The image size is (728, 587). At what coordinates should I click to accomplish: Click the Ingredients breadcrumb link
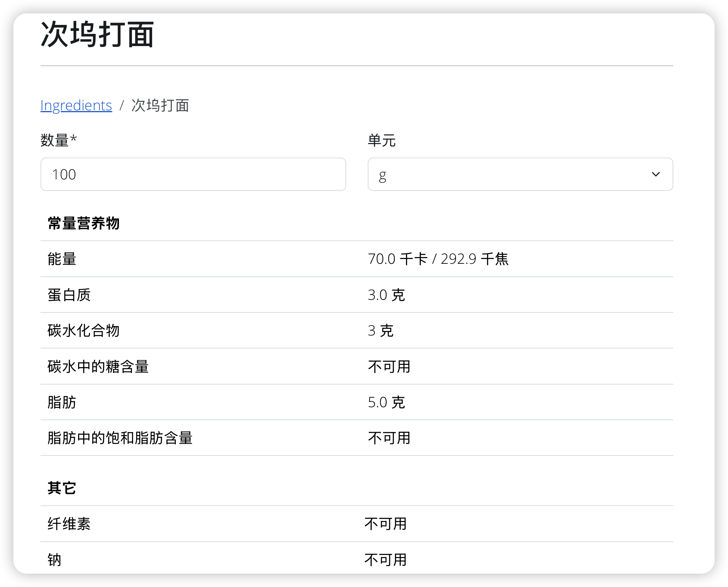(76, 106)
